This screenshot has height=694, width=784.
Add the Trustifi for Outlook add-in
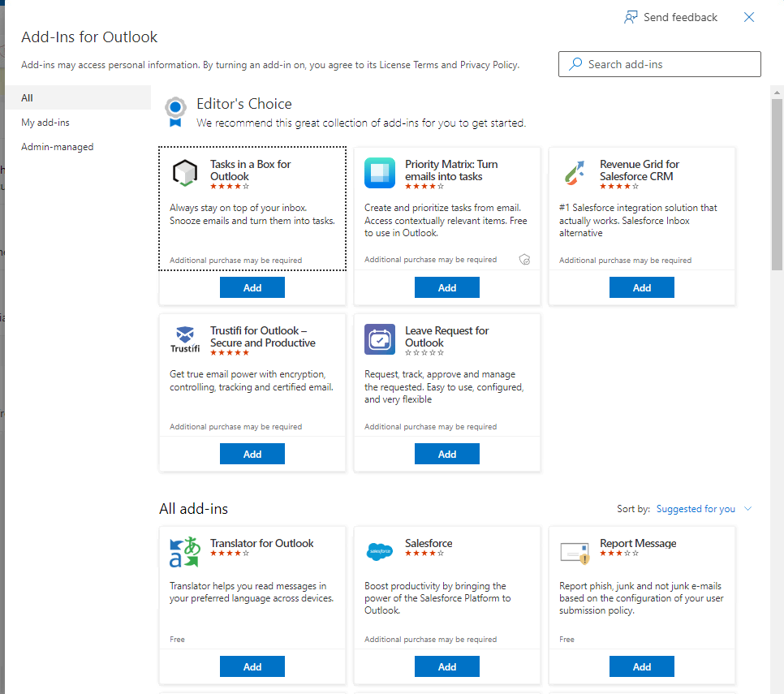[x=252, y=454]
